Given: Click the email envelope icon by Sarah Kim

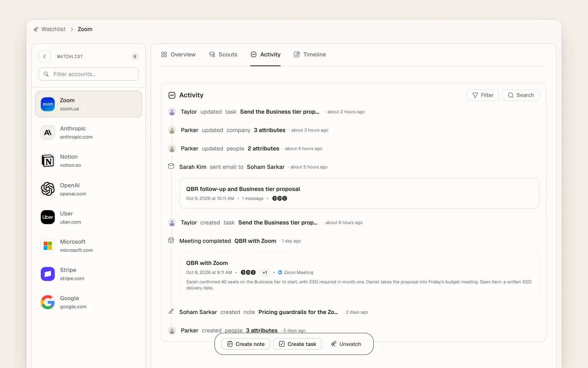Looking at the screenshot, I should click(171, 166).
